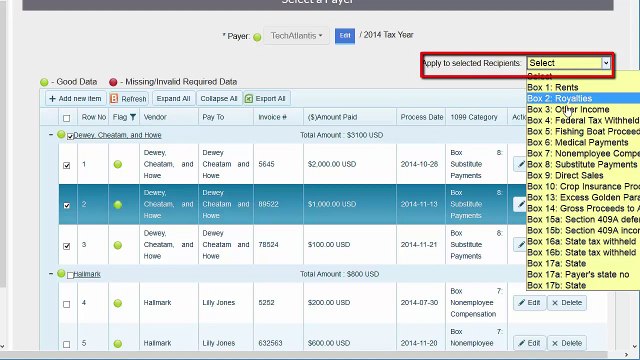Viewport: 640px width, 360px height.
Task: Click the Refresh button
Action: click(x=129, y=99)
